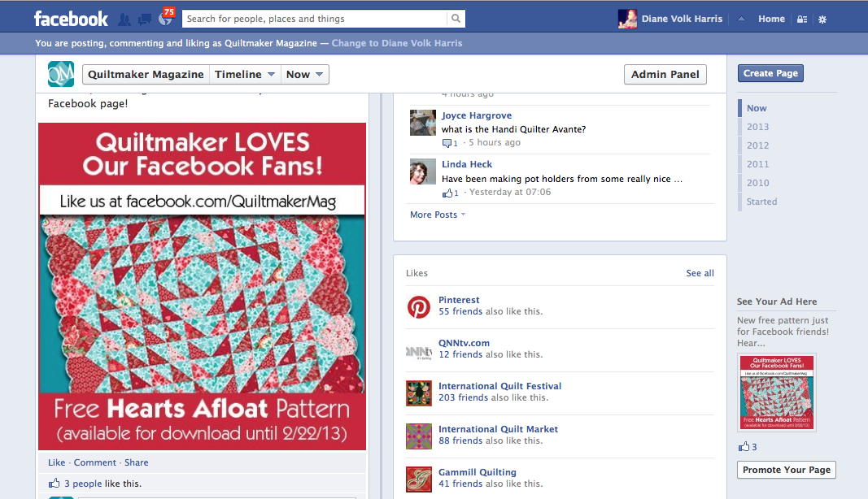Open Linda Heck's profile link
Viewport: 868px width, 499px height.
click(467, 164)
